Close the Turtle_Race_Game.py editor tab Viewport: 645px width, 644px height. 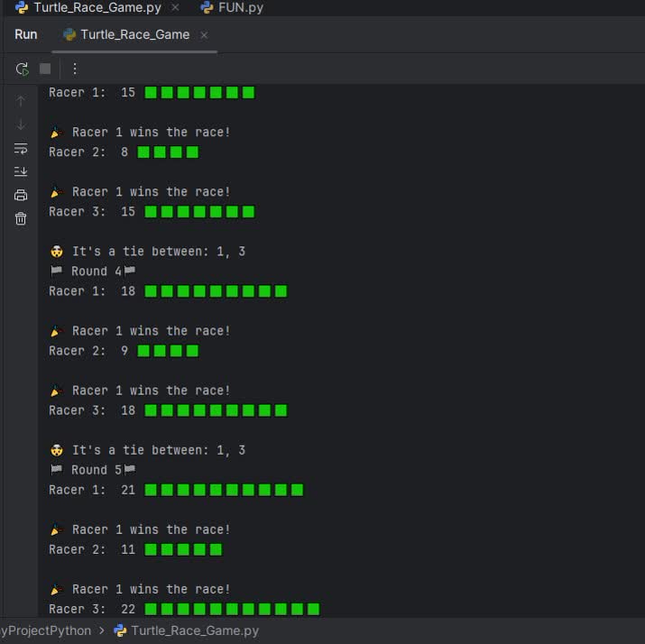click(x=175, y=7)
